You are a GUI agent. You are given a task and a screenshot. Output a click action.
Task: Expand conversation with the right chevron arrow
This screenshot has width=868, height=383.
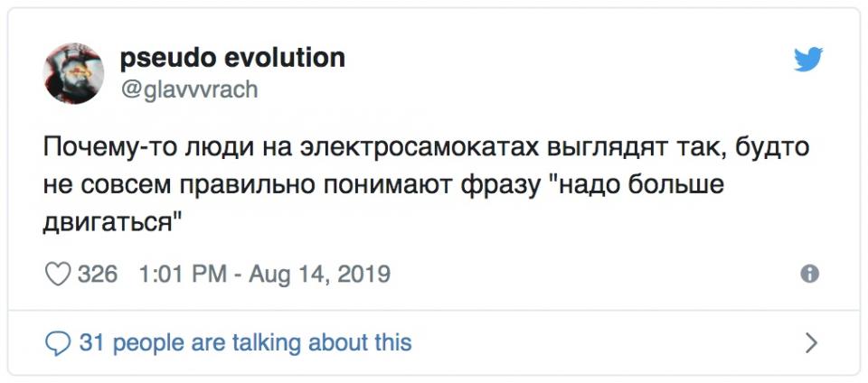point(811,343)
